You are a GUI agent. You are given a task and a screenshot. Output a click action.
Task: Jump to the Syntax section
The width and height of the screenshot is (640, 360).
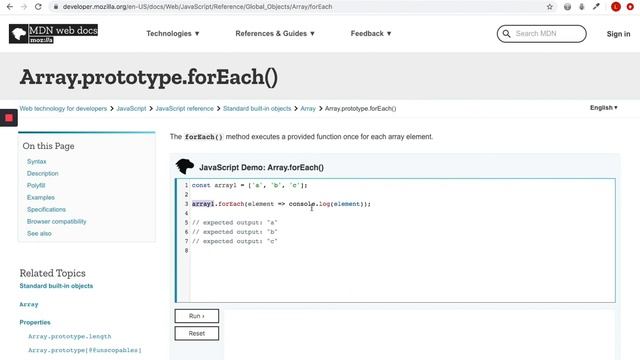(x=36, y=162)
